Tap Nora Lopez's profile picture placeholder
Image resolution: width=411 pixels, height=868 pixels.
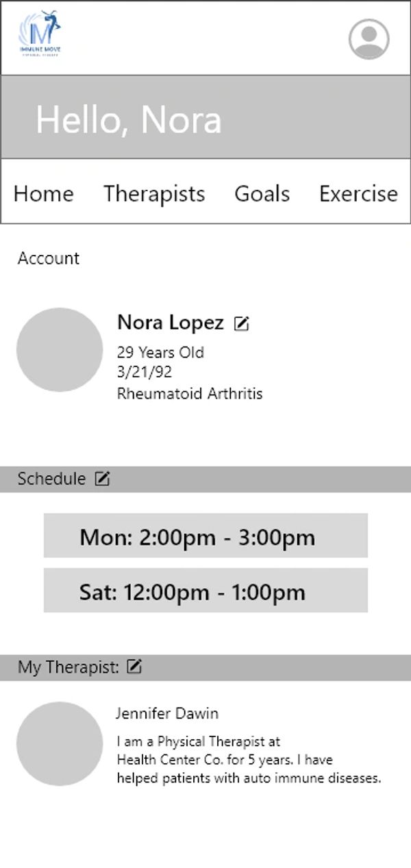[60, 349]
